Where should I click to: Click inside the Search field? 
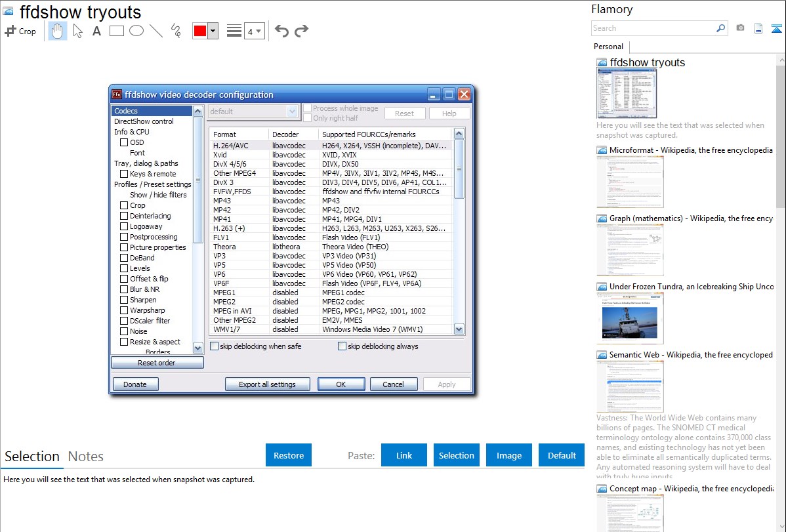653,28
